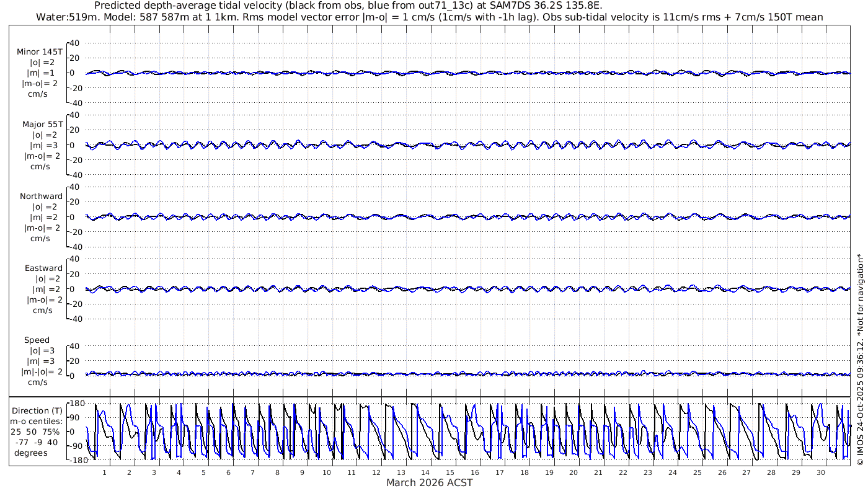This screenshot has height=496, width=868.
Task: Click the 'Direction (T)' panel label
Action: 38,410
